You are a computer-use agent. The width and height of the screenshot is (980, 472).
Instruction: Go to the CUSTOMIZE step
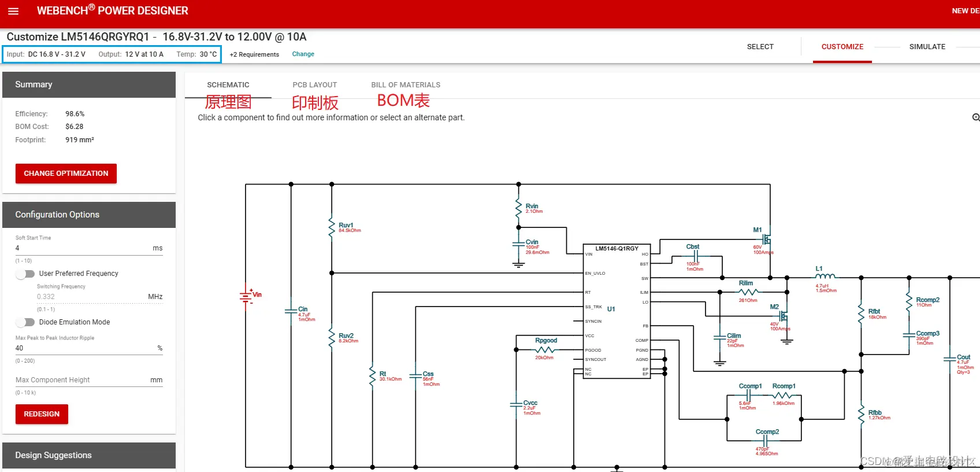pyautogui.click(x=842, y=47)
